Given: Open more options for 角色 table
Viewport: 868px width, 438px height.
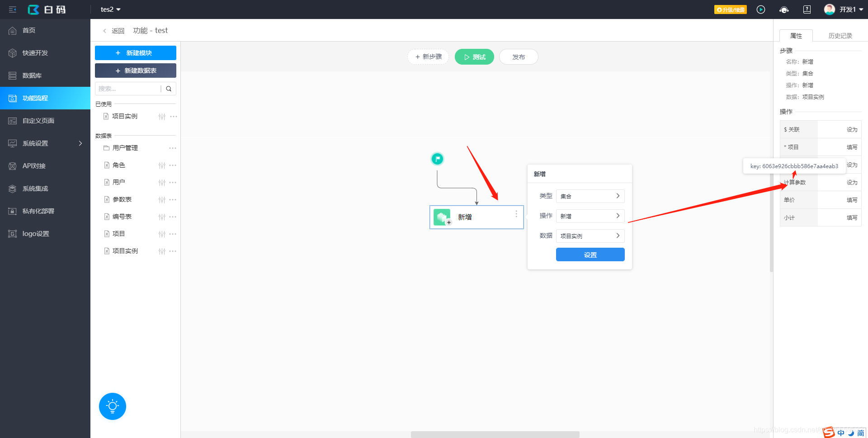Looking at the screenshot, I should pyautogui.click(x=173, y=165).
